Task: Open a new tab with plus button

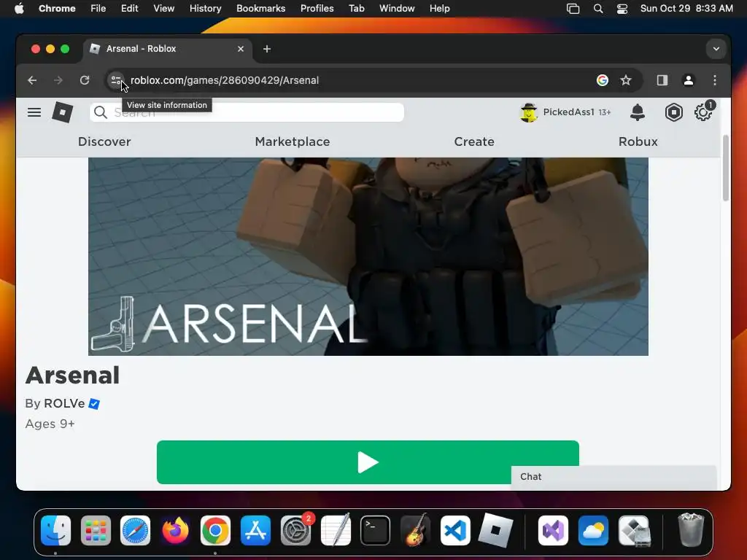Action: click(267, 49)
